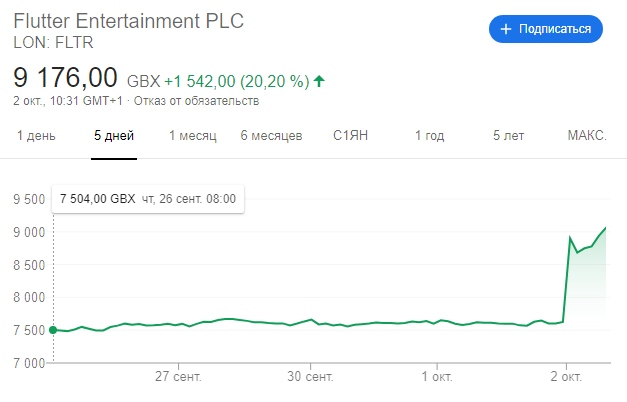Switch to the 1 день tab

(36, 136)
